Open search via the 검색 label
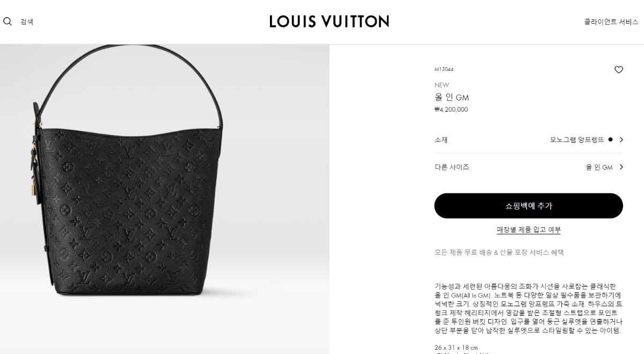Screen dimensions: 644x354 tap(27, 22)
